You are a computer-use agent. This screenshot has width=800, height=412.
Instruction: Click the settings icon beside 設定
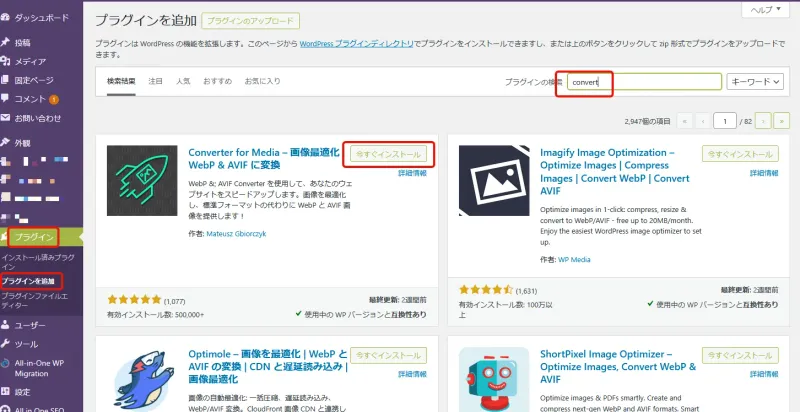[5, 392]
